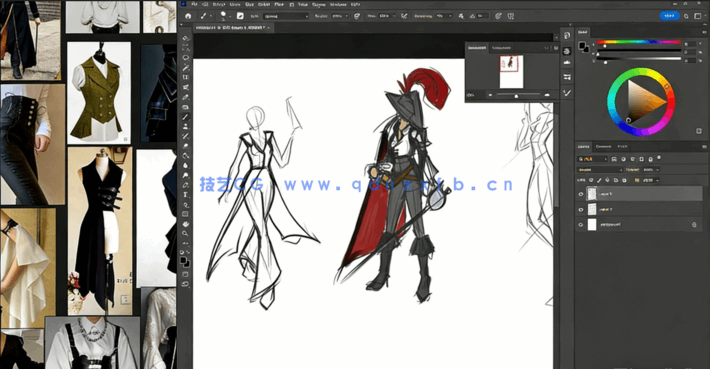Toggle lock transparent pixels in Layers panel

(591, 180)
